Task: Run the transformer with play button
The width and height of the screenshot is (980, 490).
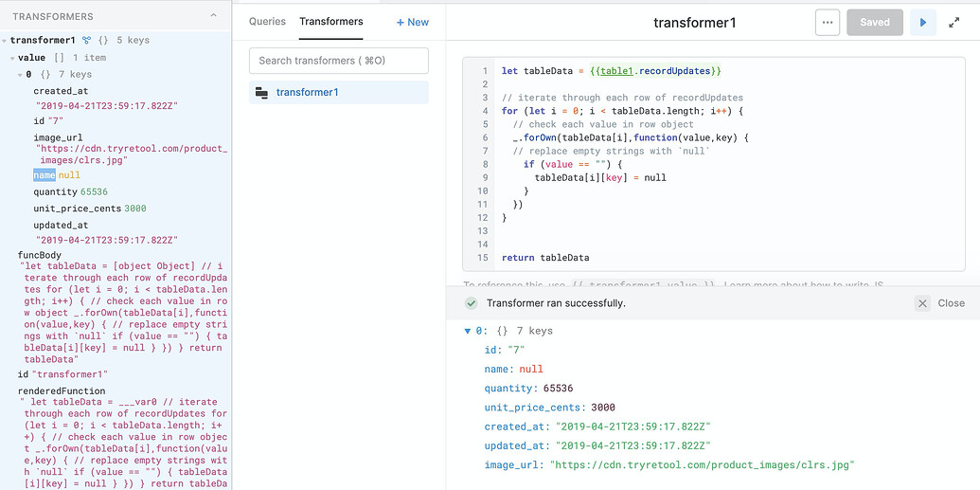Action: 922,23
